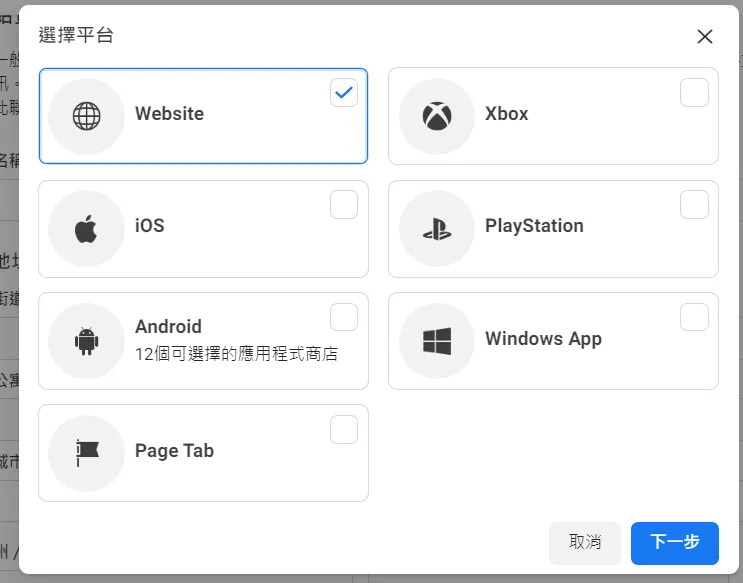This screenshot has width=743, height=583.
Task: Uncheck the Website platform checkbox
Action: (344, 93)
